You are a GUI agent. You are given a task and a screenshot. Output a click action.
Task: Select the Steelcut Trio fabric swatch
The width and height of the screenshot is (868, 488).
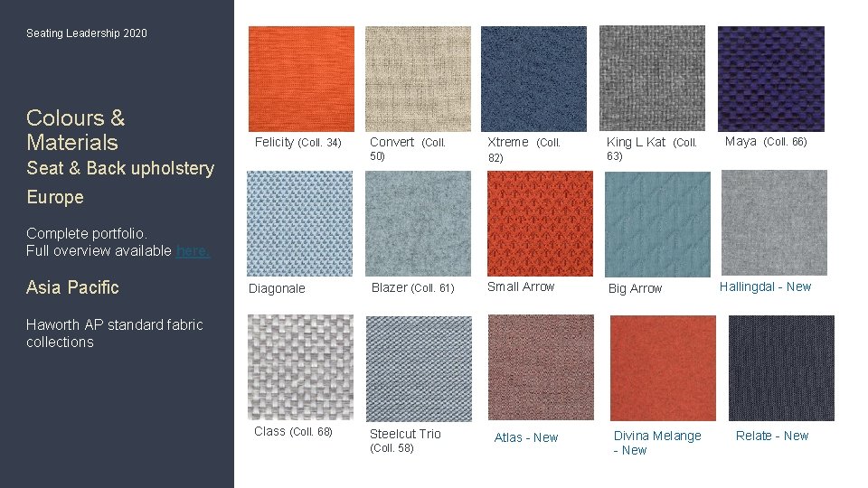(419, 369)
